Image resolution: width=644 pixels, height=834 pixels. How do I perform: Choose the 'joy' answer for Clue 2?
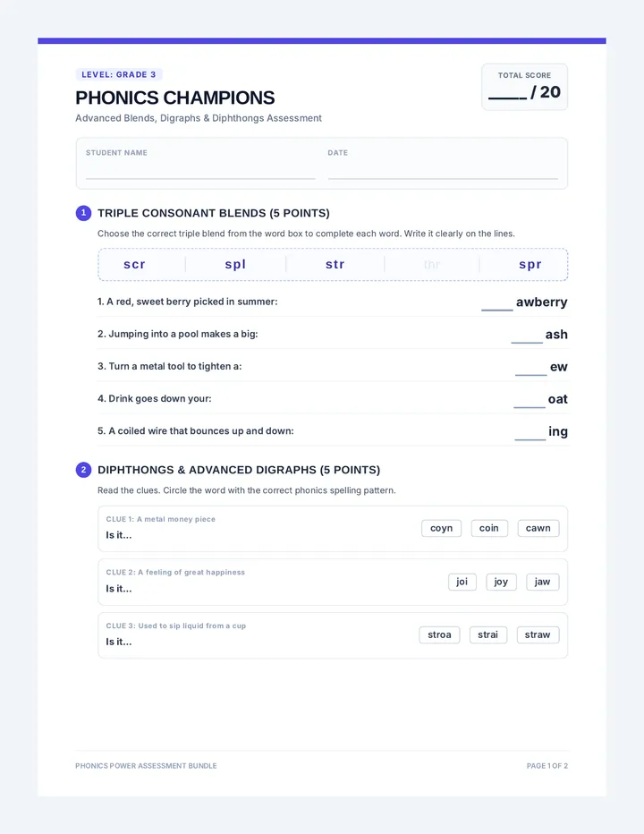501,582
